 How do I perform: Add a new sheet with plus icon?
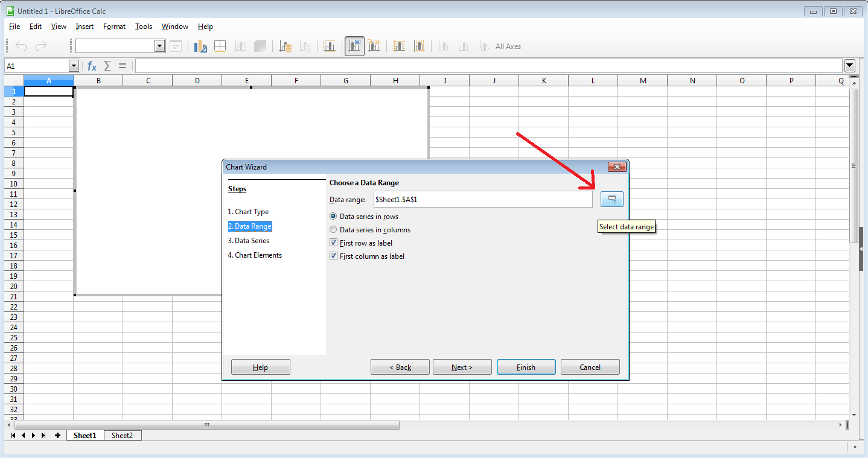point(57,435)
